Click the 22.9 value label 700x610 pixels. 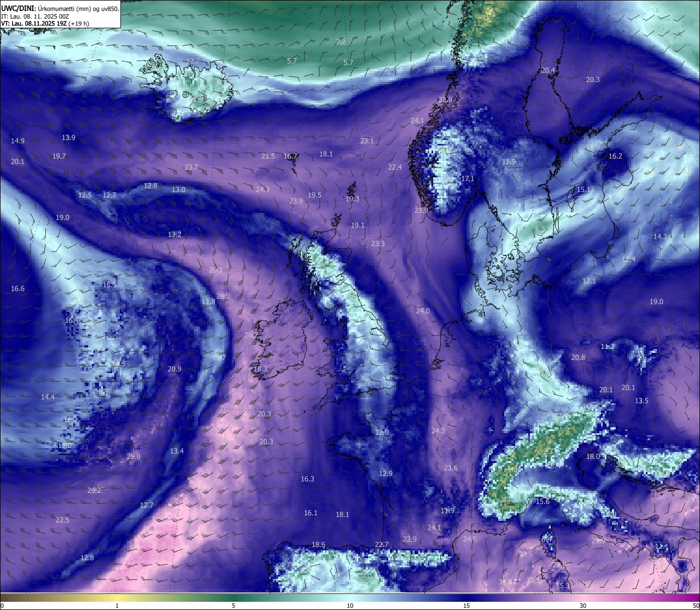410,539
